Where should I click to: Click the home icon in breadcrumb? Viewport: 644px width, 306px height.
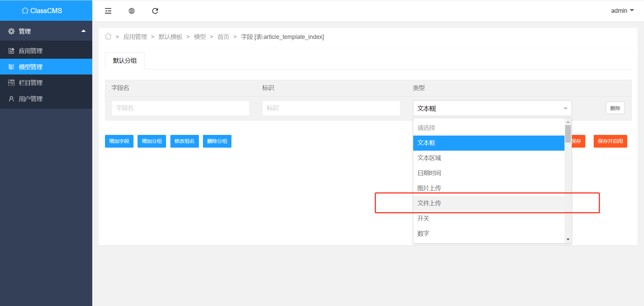pyautogui.click(x=108, y=37)
